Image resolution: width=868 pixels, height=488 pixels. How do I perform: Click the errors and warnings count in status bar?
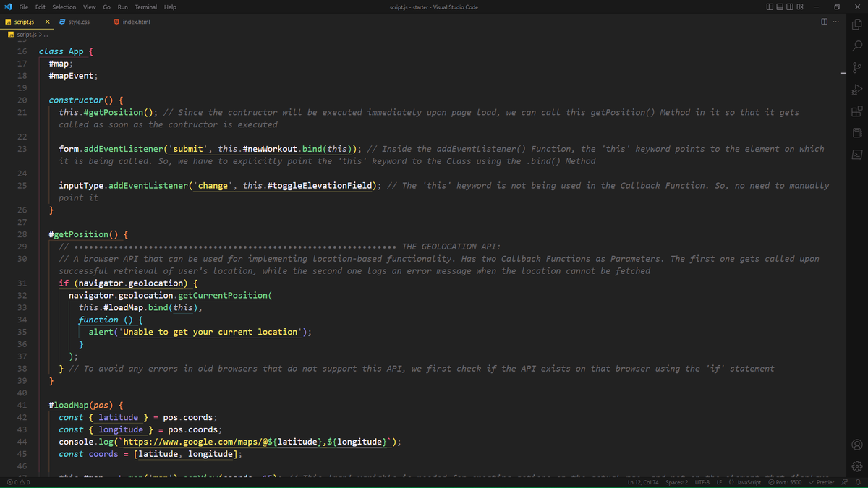pyautogui.click(x=18, y=482)
